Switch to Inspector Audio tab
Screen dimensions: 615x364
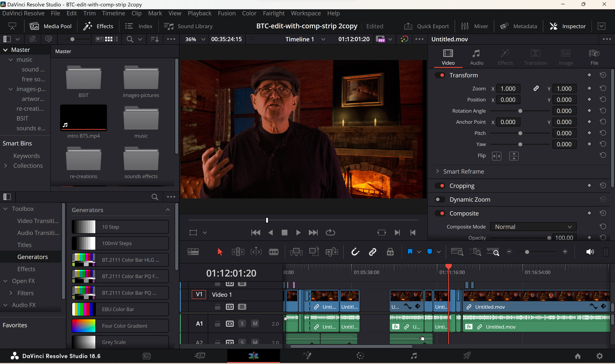[476, 58]
